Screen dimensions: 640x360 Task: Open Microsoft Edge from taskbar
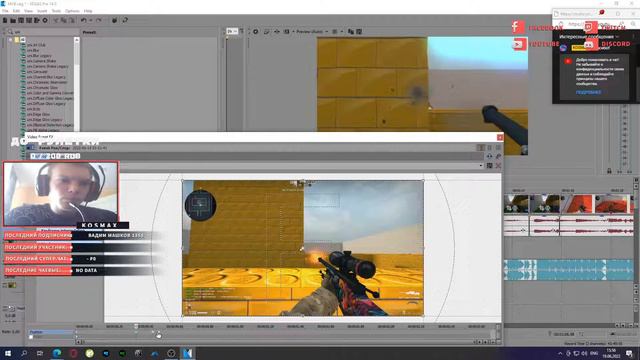coord(57,353)
